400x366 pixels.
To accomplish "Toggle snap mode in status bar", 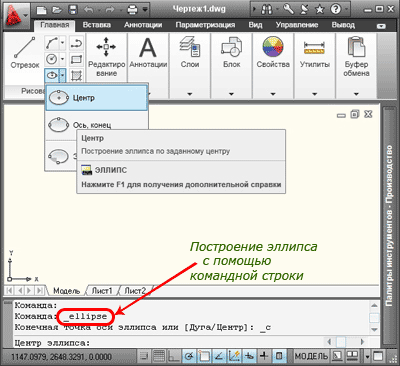I will click(144, 357).
